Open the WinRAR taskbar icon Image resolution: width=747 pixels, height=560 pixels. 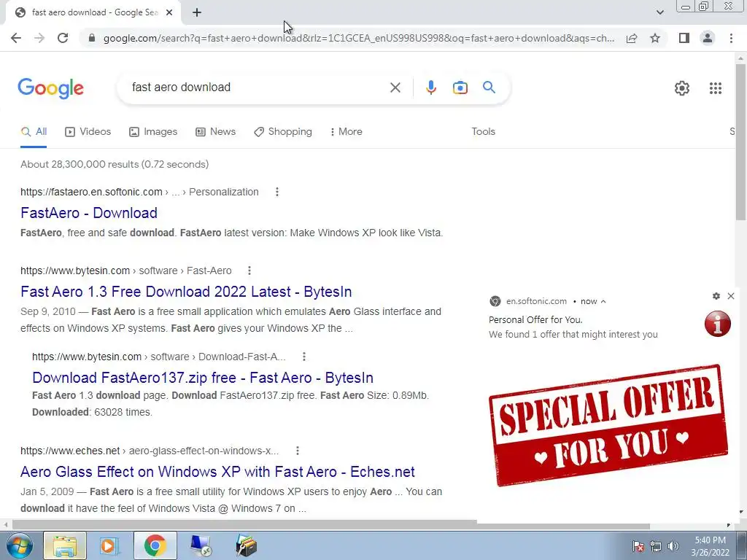point(246,545)
